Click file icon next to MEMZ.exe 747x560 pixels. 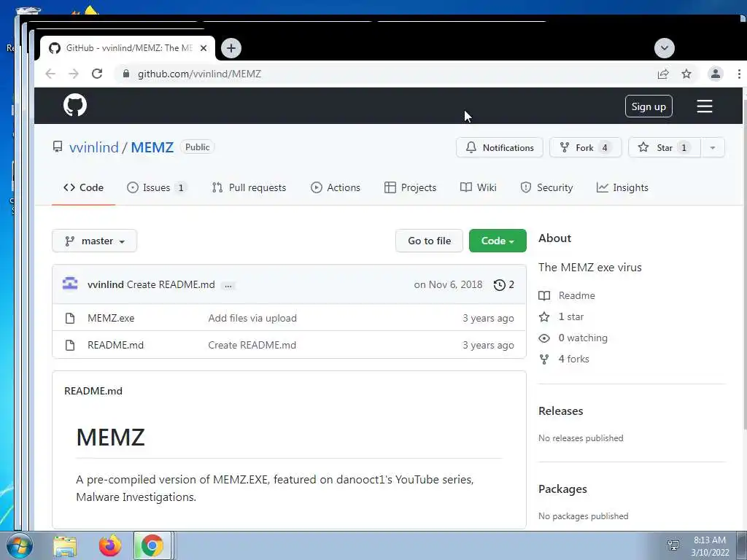click(x=70, y=318)
